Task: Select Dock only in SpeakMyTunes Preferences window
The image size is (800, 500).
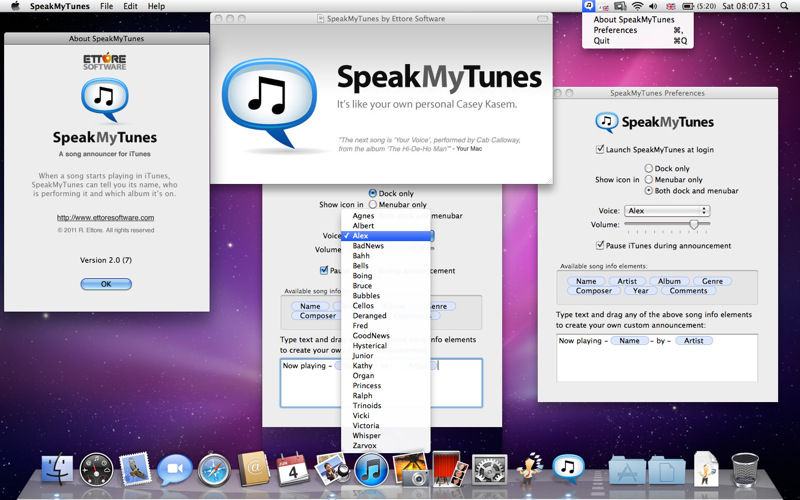Action: (x=648, y=168)
